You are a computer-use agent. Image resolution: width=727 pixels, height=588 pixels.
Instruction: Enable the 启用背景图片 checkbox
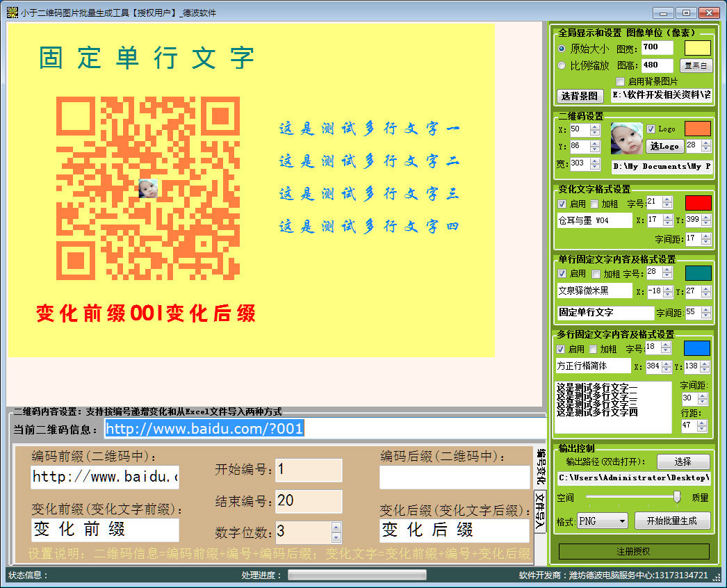[620, 81]
